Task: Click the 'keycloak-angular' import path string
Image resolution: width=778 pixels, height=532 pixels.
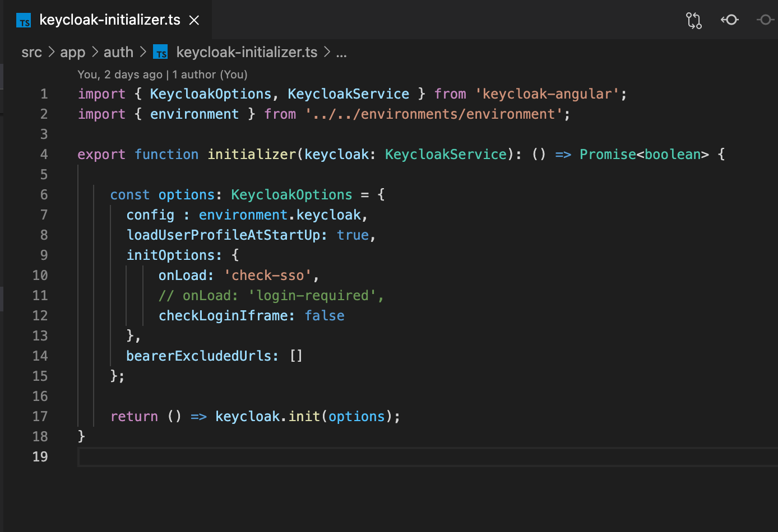Action: pos(547,94)
